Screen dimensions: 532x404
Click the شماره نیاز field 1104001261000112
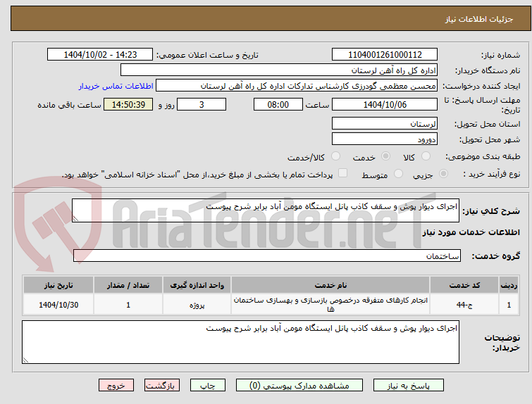click(385, 55)
